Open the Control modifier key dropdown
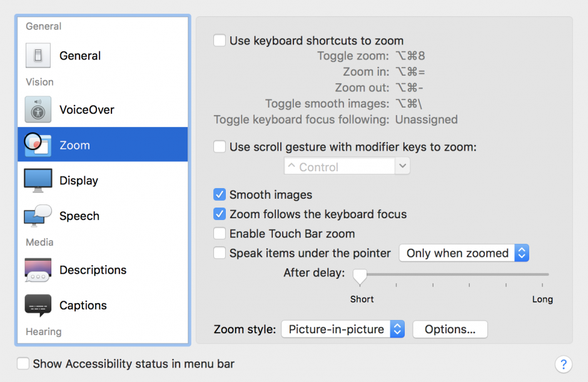The width and height of the screenshot is (588, 382). (x=347, y=166)
